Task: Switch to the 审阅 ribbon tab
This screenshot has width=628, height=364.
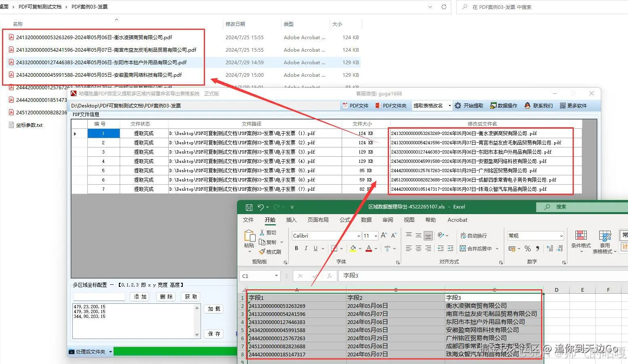Action: [388, 220]
